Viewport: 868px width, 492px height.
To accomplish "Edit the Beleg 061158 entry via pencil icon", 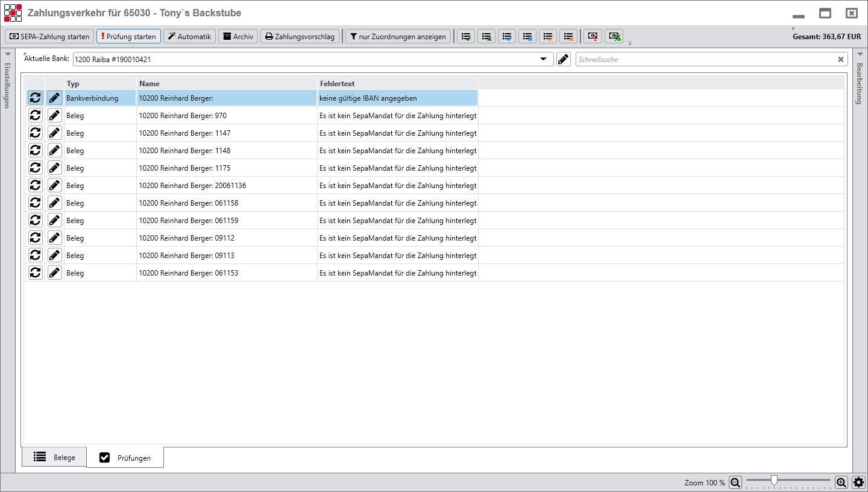I will pos(54,203).
